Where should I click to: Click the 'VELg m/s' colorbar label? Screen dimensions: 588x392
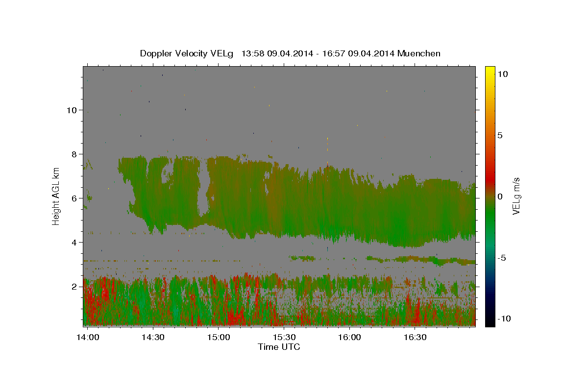point(516,196)
